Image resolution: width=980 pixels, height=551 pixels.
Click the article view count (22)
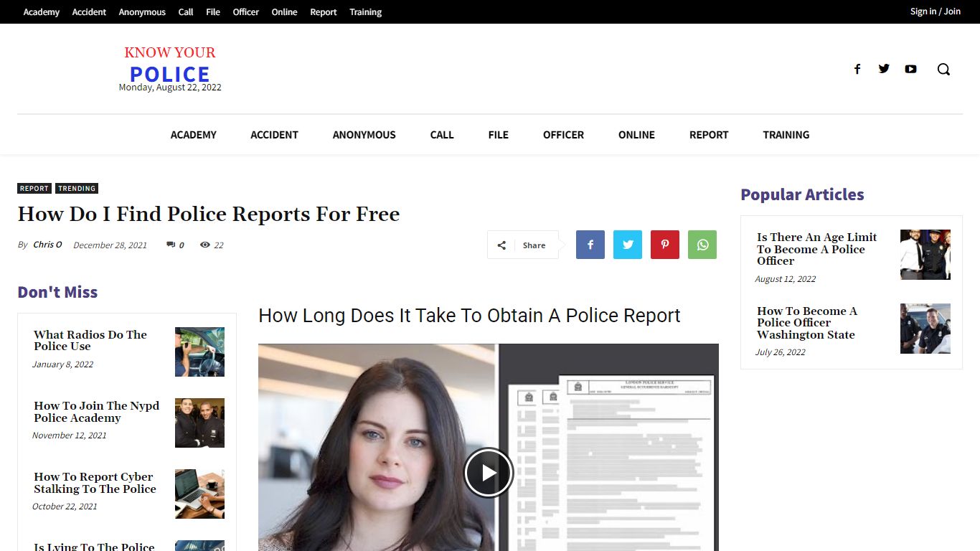(x=212, y=245)
